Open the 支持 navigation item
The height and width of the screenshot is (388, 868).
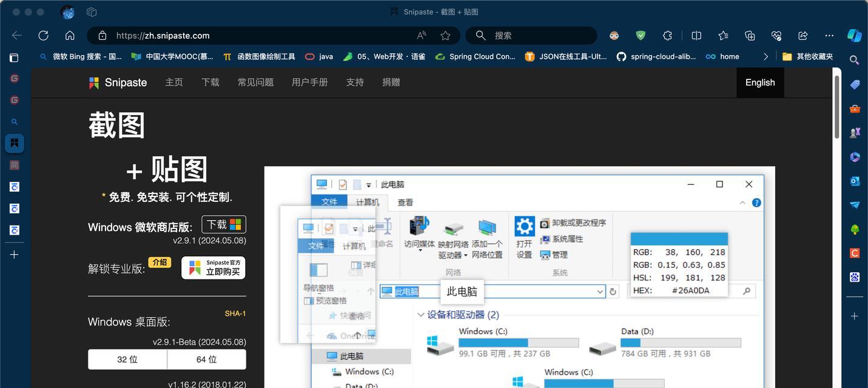pyautogui.click(x=355, y=82)
